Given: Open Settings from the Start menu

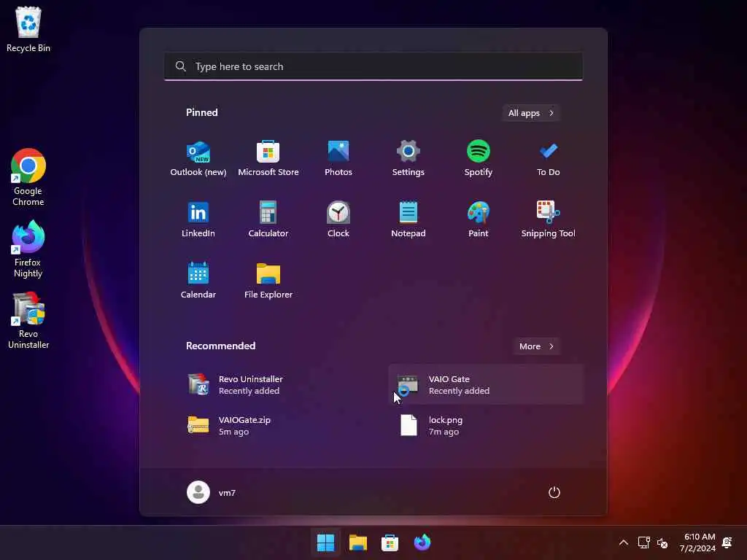Looking at the screenshot, I should point(409,158).
